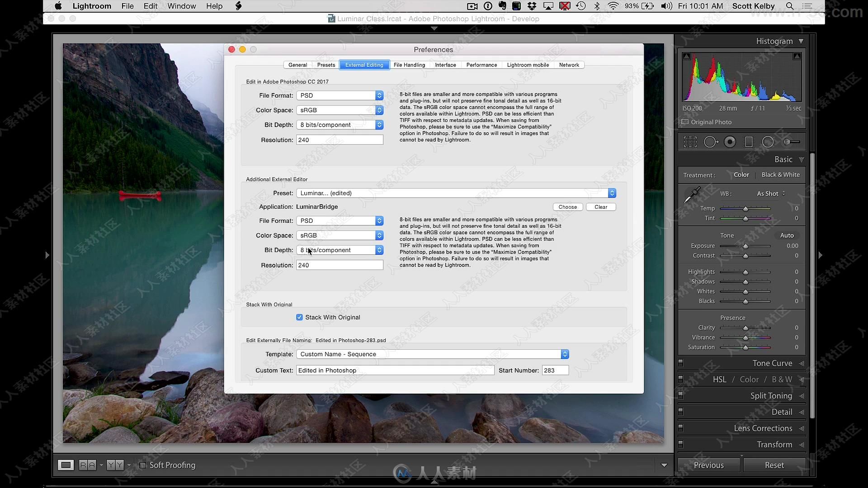This screenshot has width=868, height=488.
Task: Toggle the Transform panel switch
Action: point(680,444)
